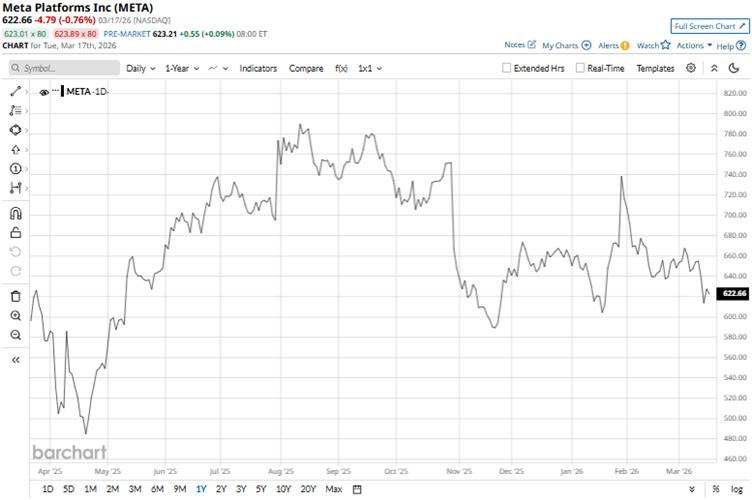The width and height of the screenshot is (752, 500).
Task: Open chart settings gear
Action: (691, 68)
